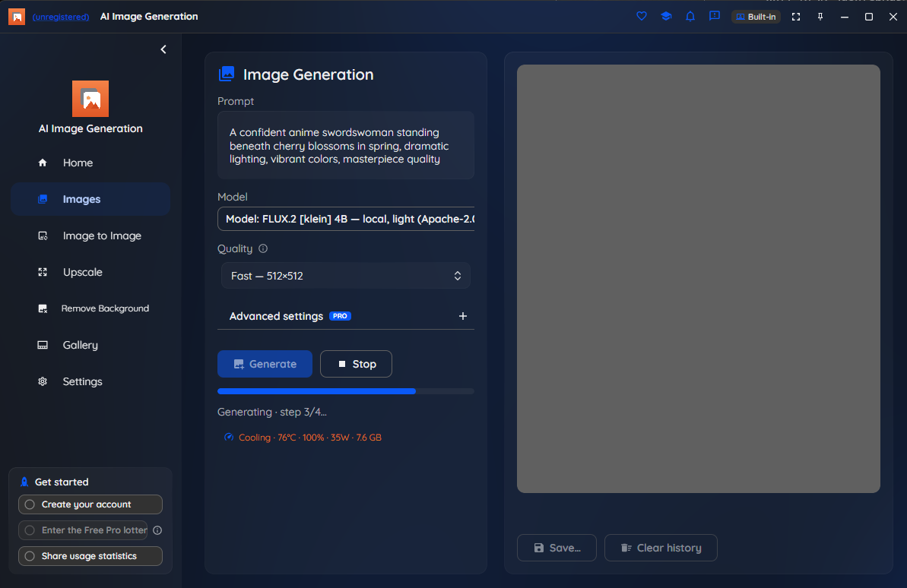The image size is (907, 588).
Task: Click the Free Pro lottery info icon
Action: [x=157, y=531]
